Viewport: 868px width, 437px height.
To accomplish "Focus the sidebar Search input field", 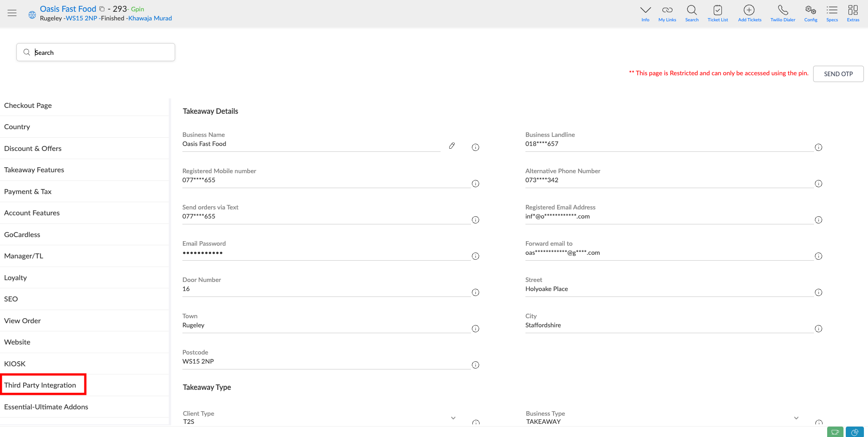I will (x=96, y=52).
